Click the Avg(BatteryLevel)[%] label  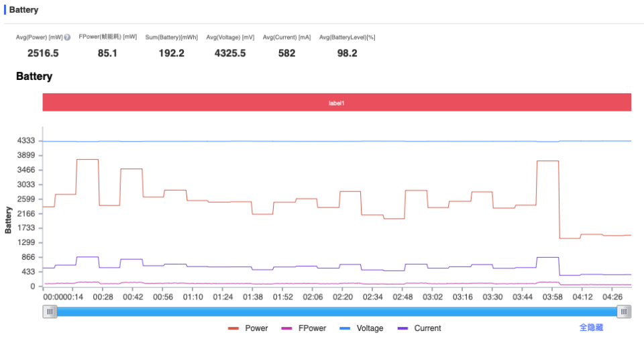point(347,38)
